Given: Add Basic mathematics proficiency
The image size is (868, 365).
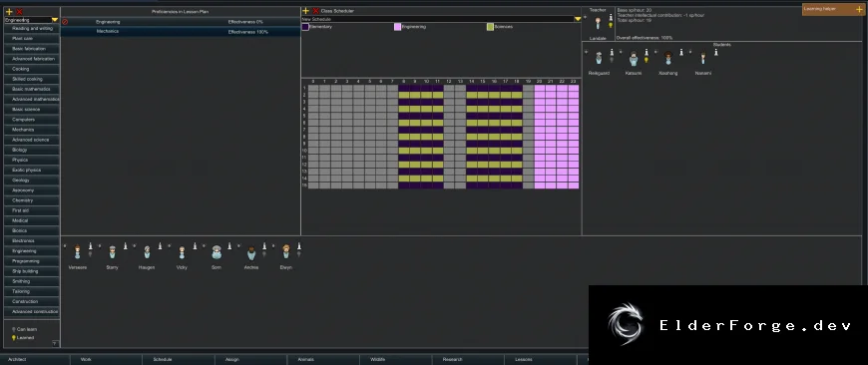Looking at the screenshot, I should click(32, 89).
